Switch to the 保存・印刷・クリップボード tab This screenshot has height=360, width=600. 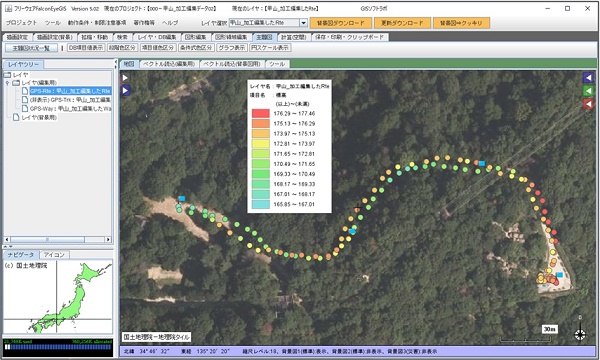pyautogui.click(x=350, y=37)
